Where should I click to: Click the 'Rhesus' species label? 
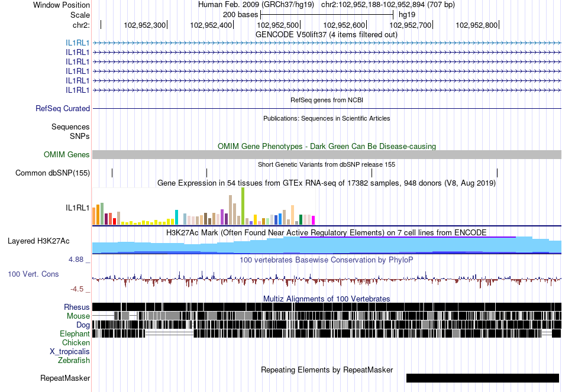(x=77, y=307)
